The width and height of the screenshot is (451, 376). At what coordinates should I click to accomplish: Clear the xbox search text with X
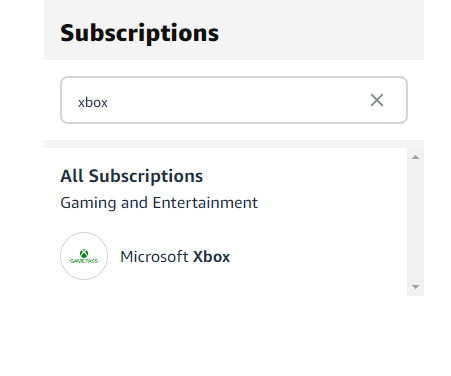(377, 100)
